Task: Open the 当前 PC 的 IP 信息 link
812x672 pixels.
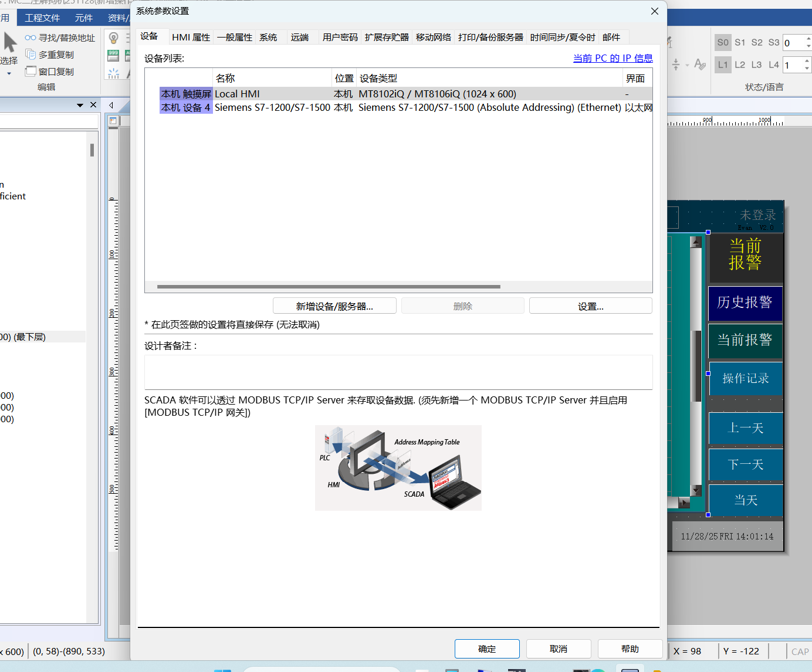Action: (x=613, y=58)
